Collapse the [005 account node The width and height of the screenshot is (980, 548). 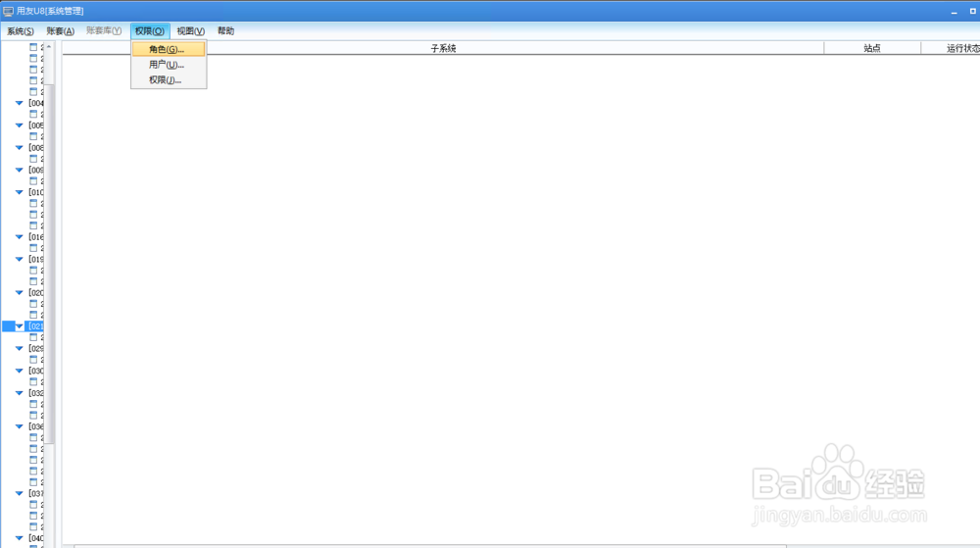tap(20, 125)
